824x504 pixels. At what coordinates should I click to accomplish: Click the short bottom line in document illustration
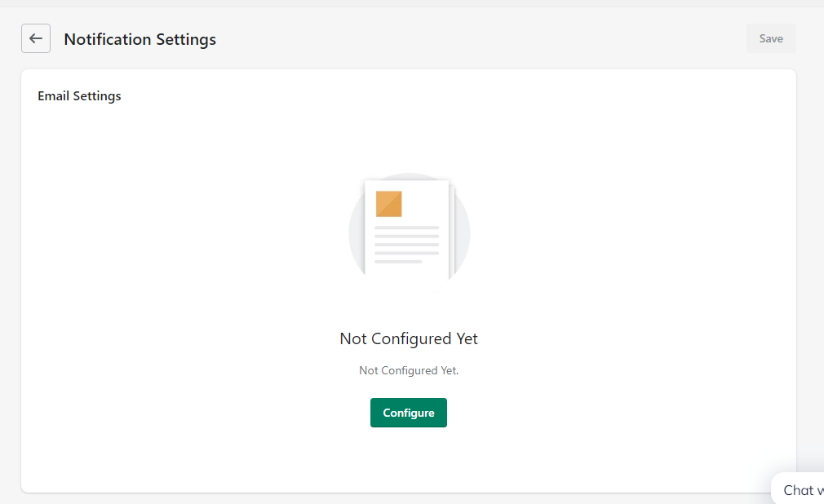398,262
